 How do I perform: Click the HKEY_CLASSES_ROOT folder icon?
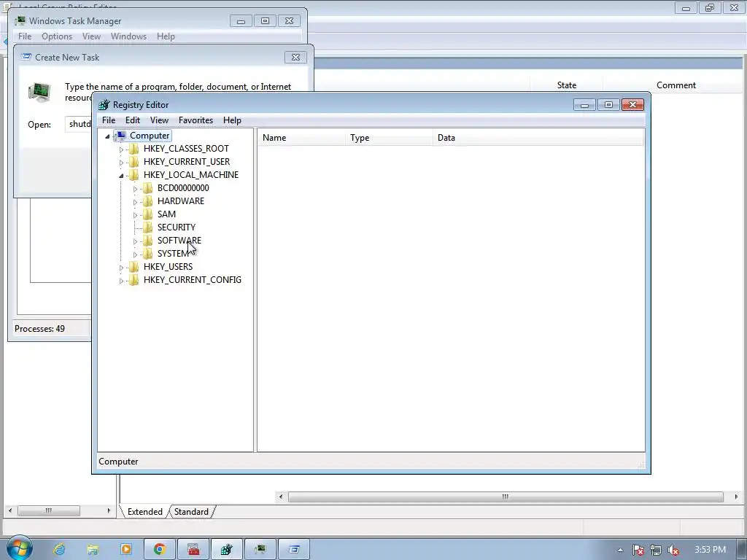pos(134,149)
